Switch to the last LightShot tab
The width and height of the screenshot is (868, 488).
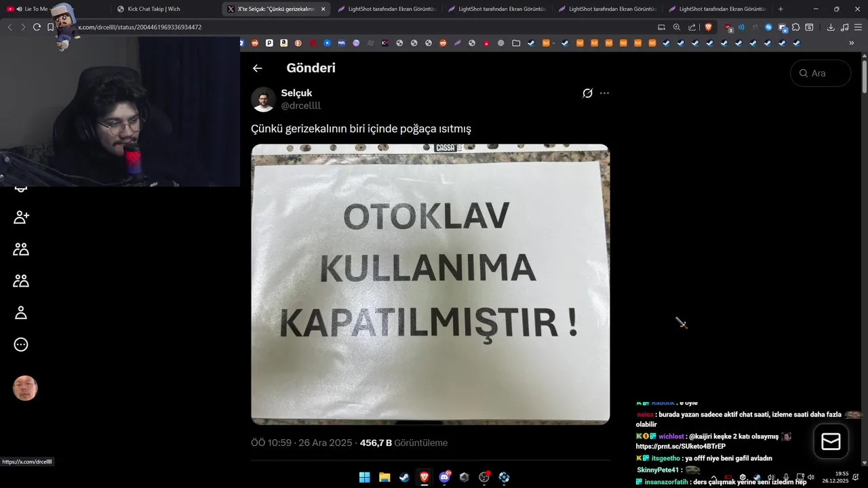point(717,9)
